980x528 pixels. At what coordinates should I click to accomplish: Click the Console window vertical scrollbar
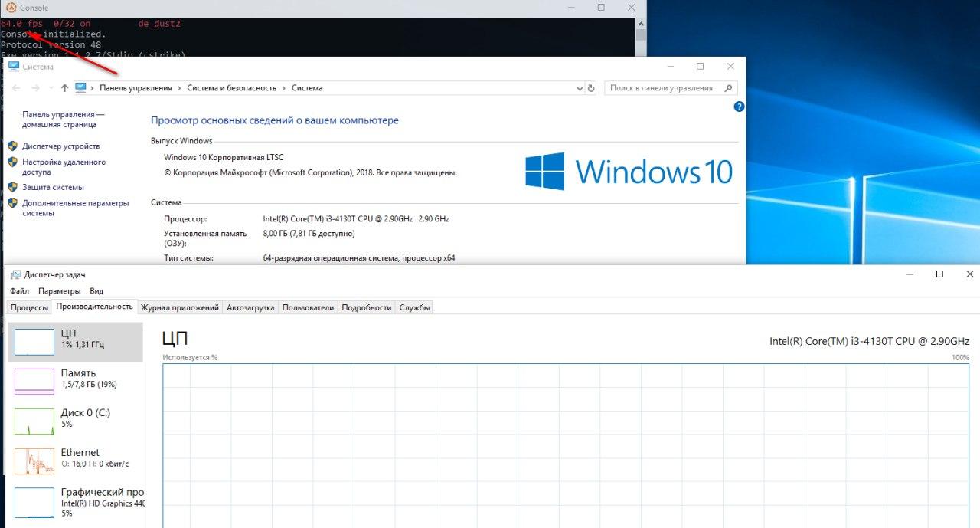tap(642, 38)
